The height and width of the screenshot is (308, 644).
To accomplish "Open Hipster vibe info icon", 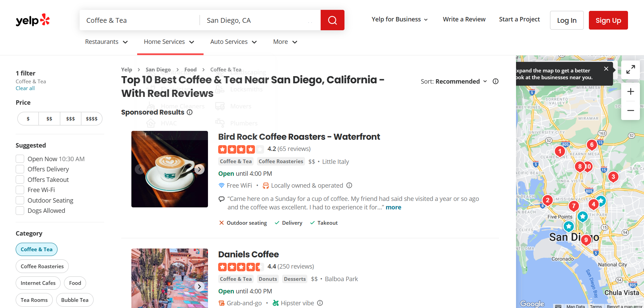I will pos(320,303).
